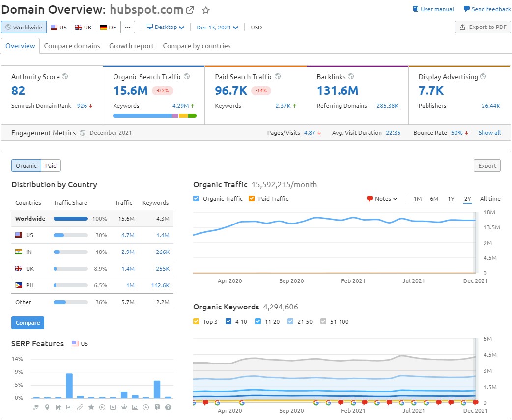
Task: Select the Worldwide database tab
Action: coord(24,28)
